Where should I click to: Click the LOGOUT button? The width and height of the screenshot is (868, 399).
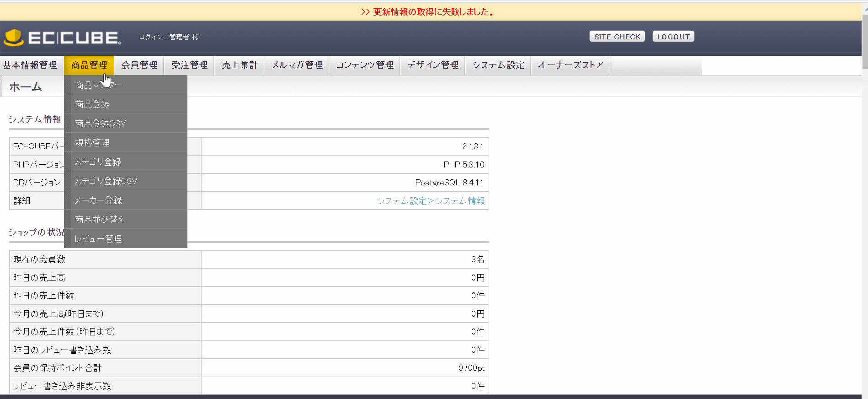pyautogui.click(x=673, y=37)
